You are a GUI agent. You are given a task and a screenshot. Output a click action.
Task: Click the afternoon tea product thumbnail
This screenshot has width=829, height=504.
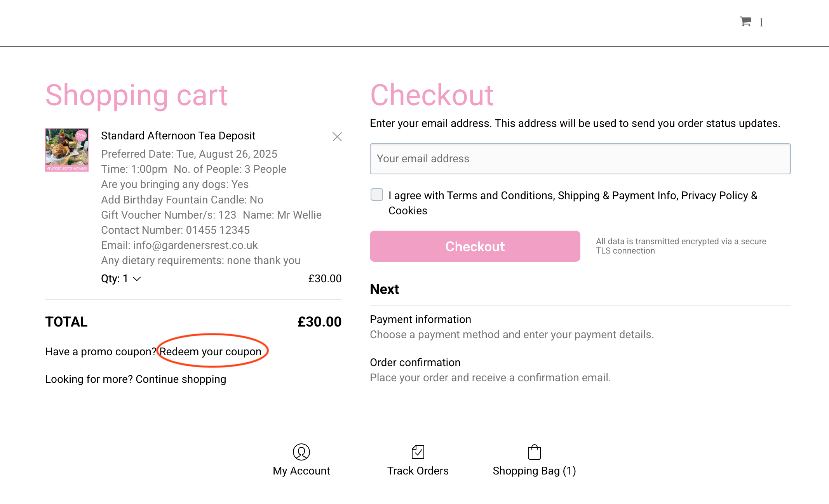(67, 150)
